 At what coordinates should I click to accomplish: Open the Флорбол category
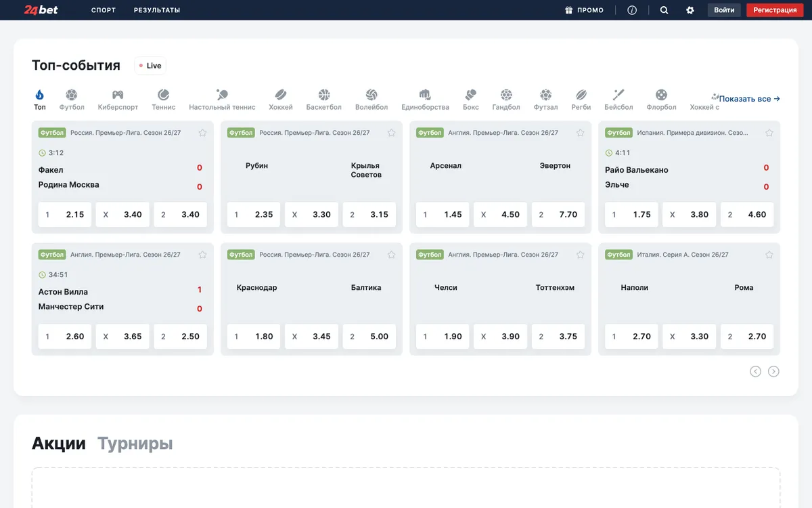(x=661, y=100)
